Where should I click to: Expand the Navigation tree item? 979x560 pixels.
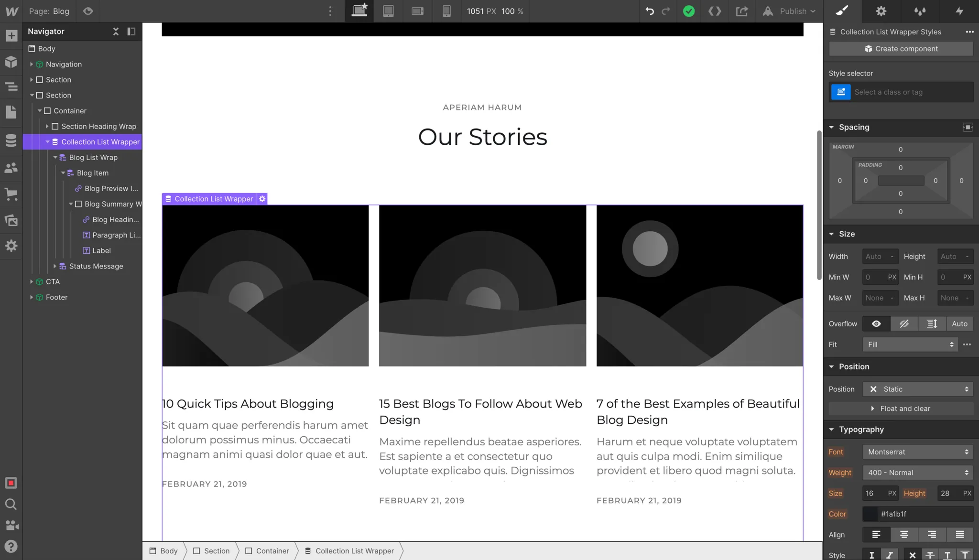tap(32, 64)
